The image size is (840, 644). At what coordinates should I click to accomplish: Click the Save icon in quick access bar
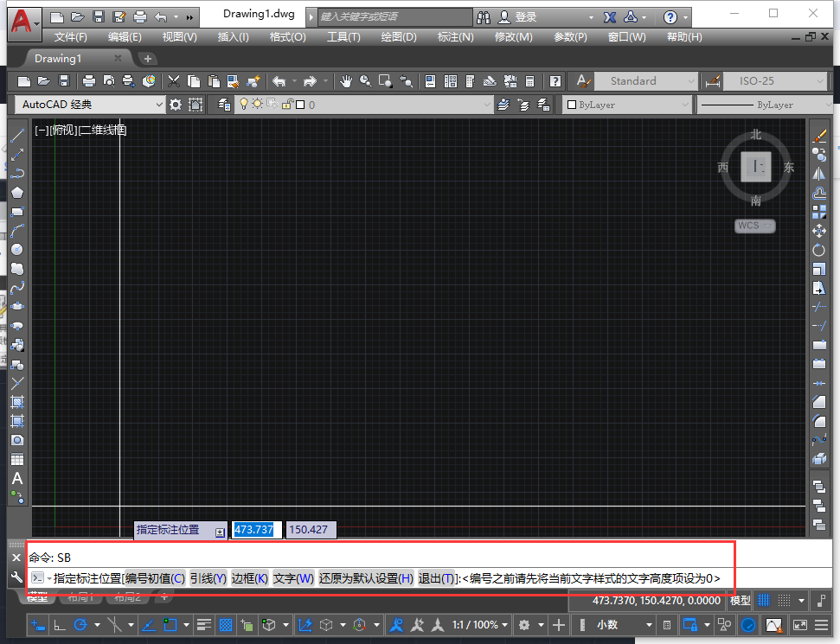99,17
